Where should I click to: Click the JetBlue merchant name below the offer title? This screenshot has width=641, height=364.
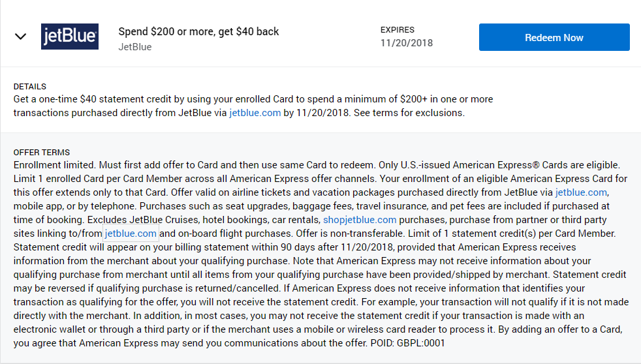135,47
